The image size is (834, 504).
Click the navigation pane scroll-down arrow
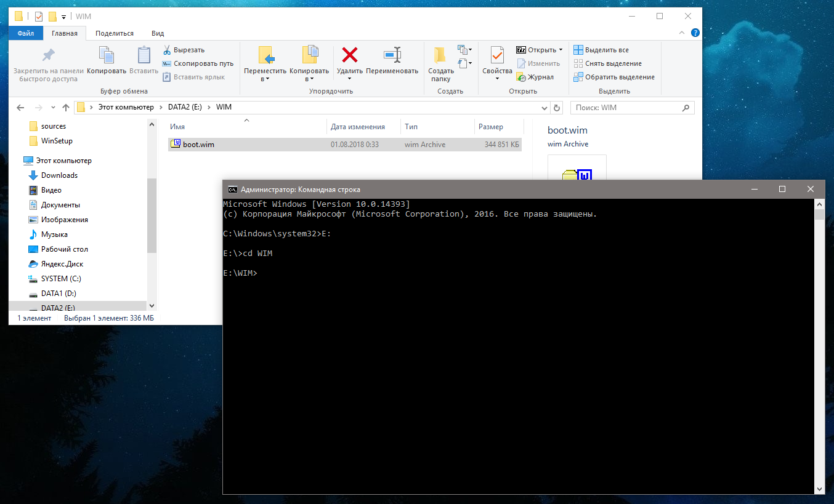(x=152, y=305)
